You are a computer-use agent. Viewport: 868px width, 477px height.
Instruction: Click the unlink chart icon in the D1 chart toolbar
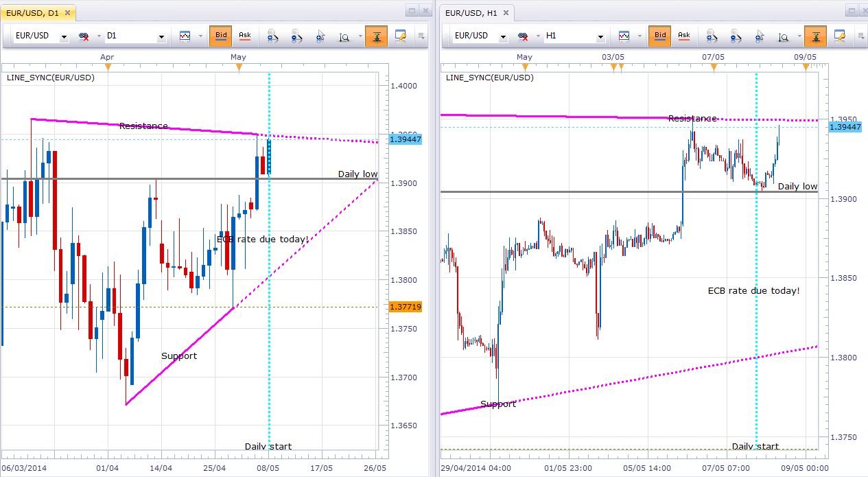coord(84,36)
